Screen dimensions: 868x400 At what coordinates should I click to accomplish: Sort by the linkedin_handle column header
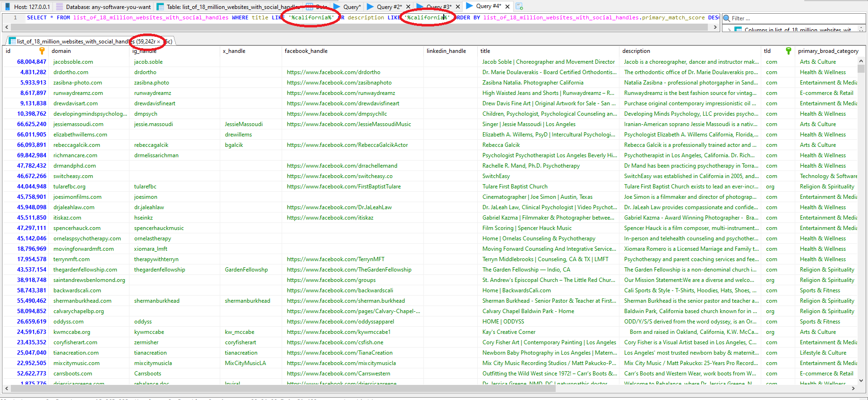click(x=450, y=51)
